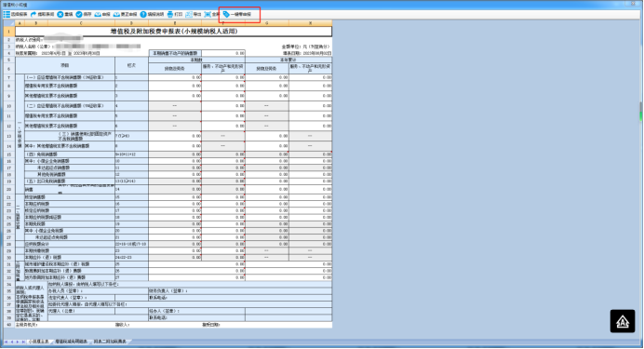Click the select-all corner above row 1
This screenshot has width=644, height=349.
pyautogui.click(x=8, y=23)
